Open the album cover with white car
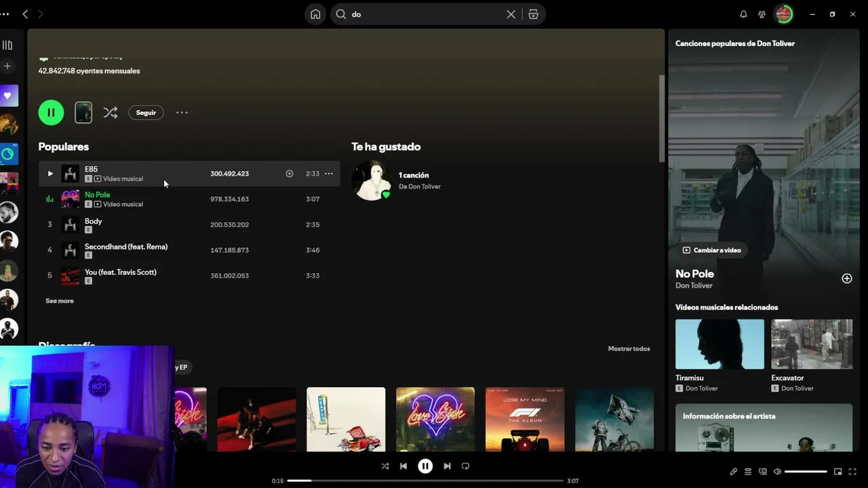868x488 pixels. [346, 419]
